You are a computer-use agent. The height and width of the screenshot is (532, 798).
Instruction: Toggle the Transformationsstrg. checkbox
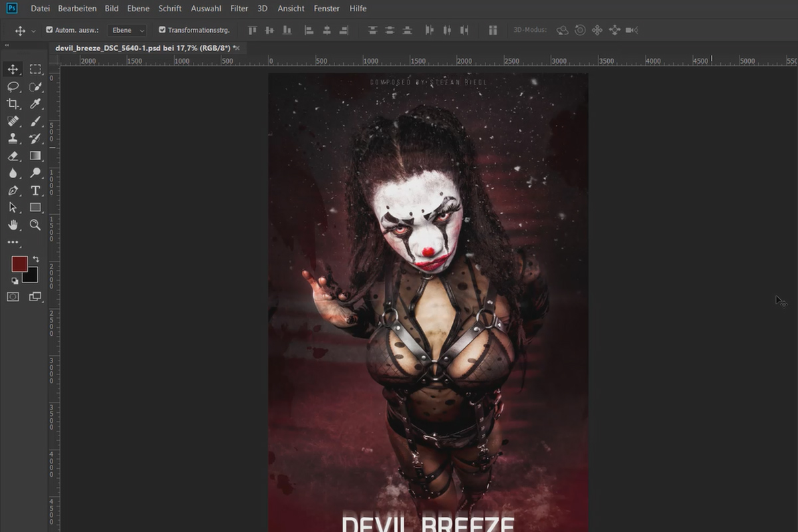(x=162, y=30)
